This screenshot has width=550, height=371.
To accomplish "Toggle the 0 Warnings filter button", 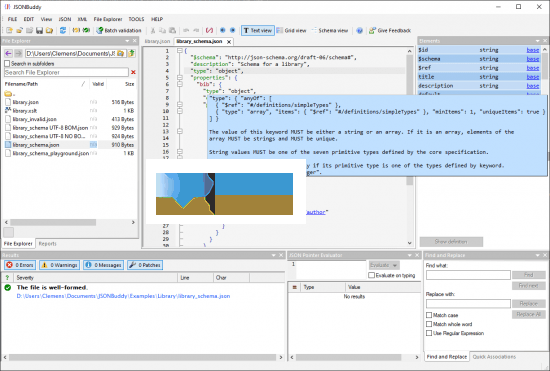I will coord(60,265).
